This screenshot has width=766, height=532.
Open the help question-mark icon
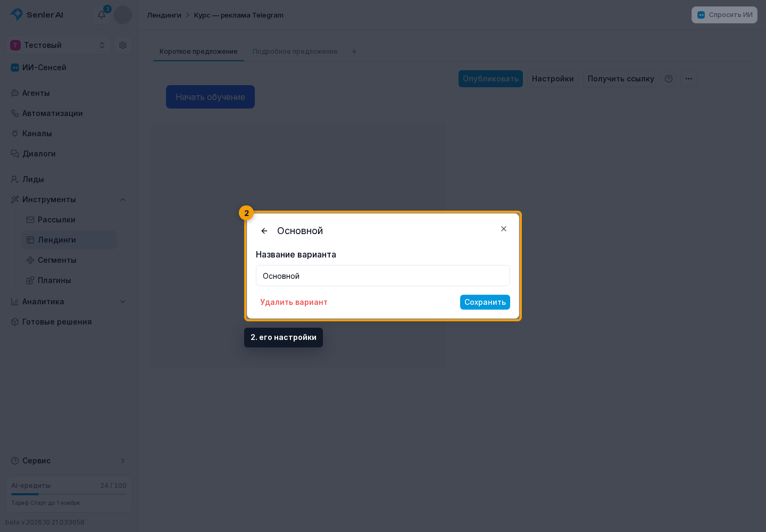669,79
